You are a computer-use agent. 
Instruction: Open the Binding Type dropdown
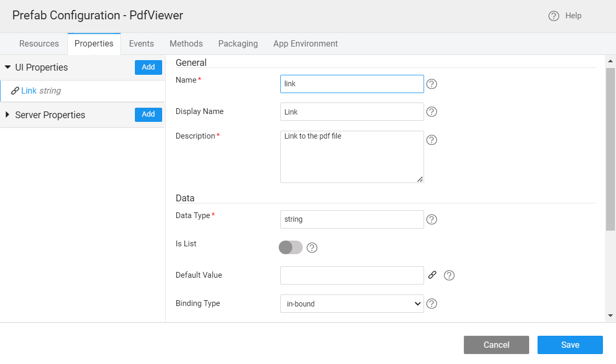[352, 304]
